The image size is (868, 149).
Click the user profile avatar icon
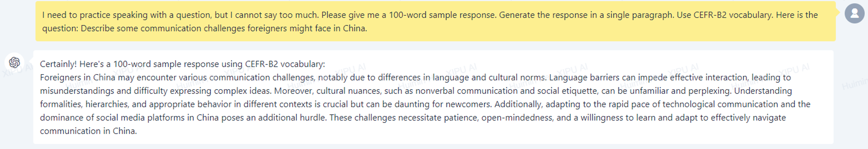(x=854, y=14)
